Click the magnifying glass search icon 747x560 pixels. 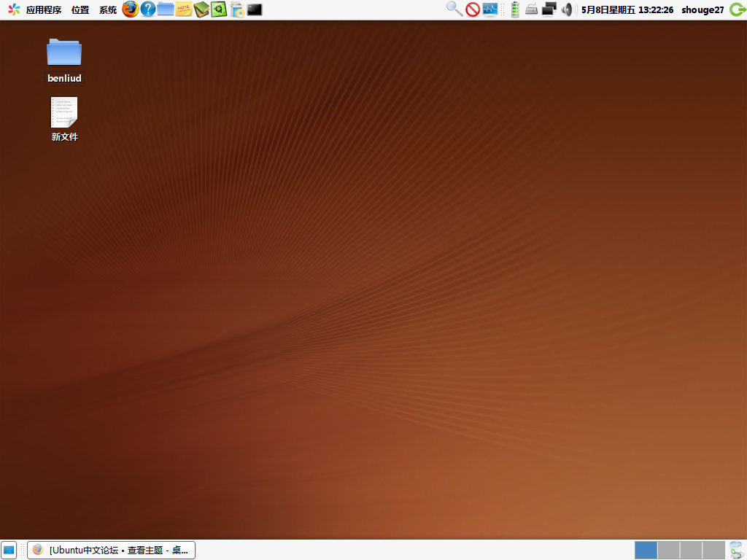454,9
